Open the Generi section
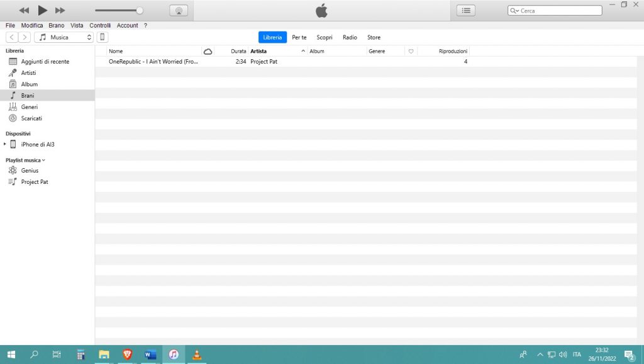Image resolution: width=644 pixels, height=364 pixels. [28, 106]
